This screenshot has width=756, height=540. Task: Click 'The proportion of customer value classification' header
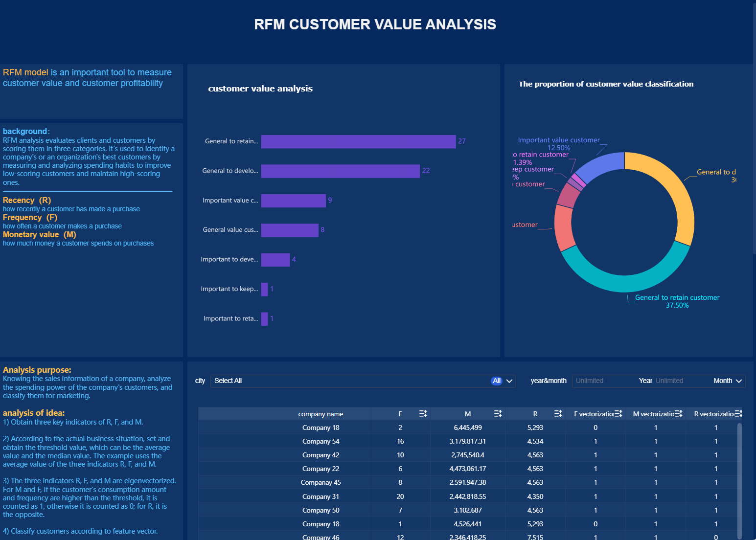tap(605, 84)
